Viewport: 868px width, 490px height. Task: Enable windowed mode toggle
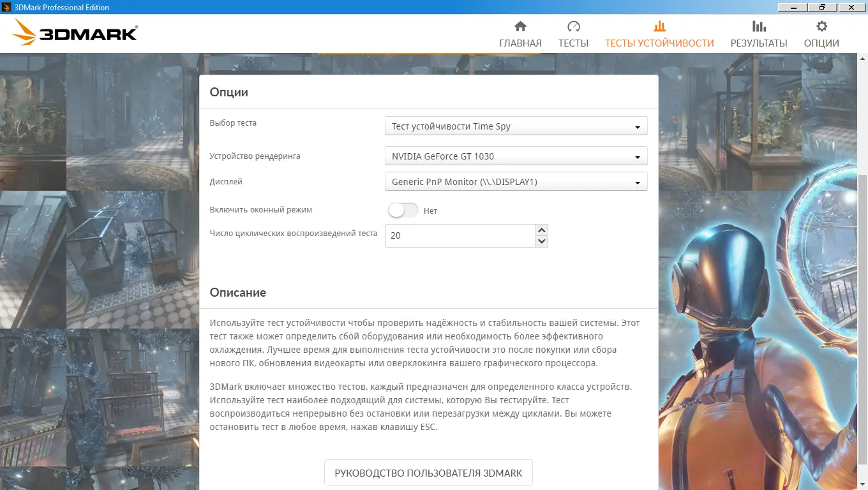point(403,209)
